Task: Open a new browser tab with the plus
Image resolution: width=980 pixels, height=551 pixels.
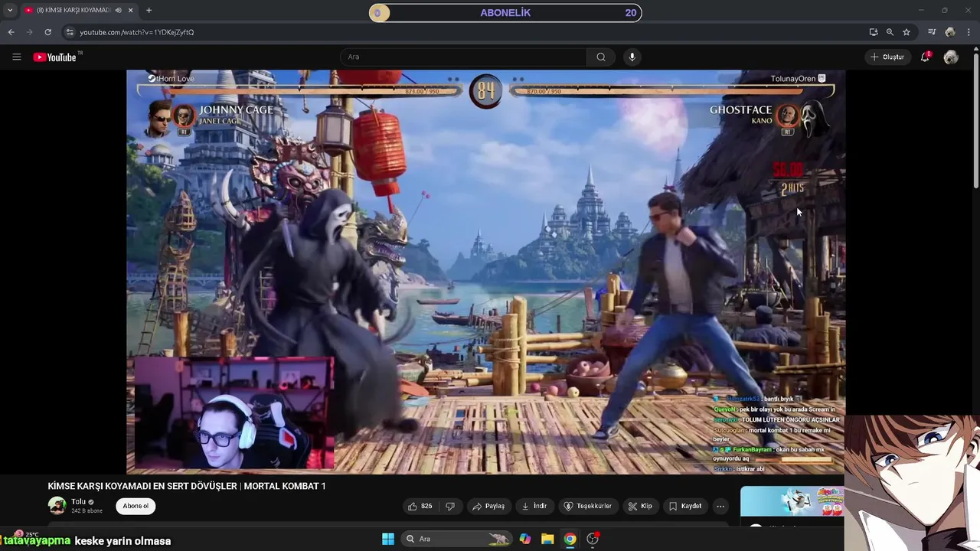Action: point(149,10)
